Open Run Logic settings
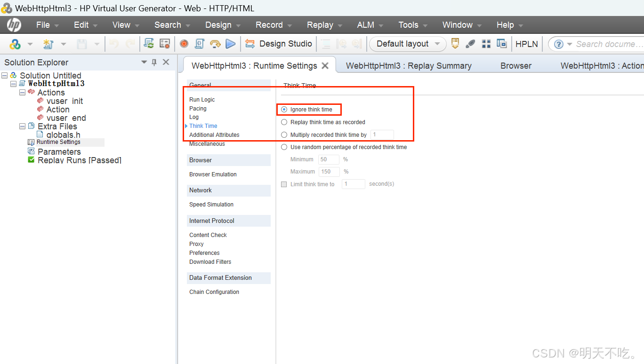644x364 pixels. click(202, 100)
